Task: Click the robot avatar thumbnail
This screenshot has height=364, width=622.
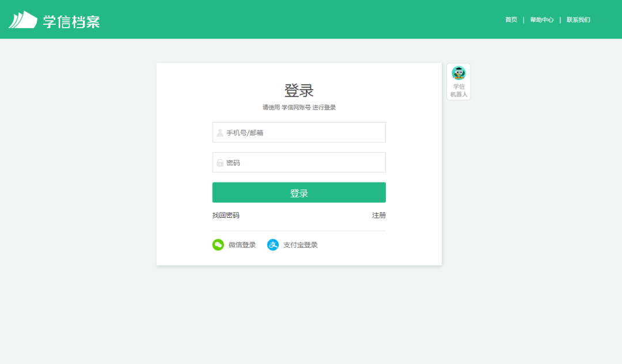Action: tap(458, 73)
